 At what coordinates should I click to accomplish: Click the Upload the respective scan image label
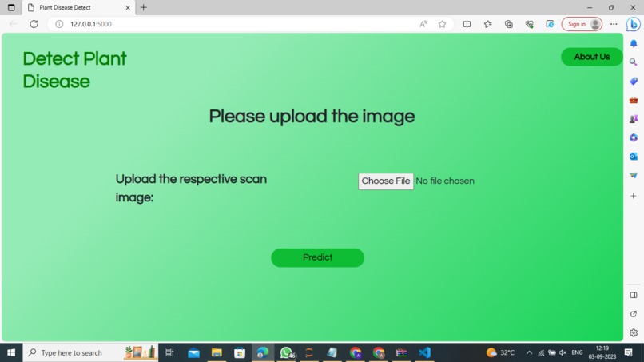click(192, 188)
